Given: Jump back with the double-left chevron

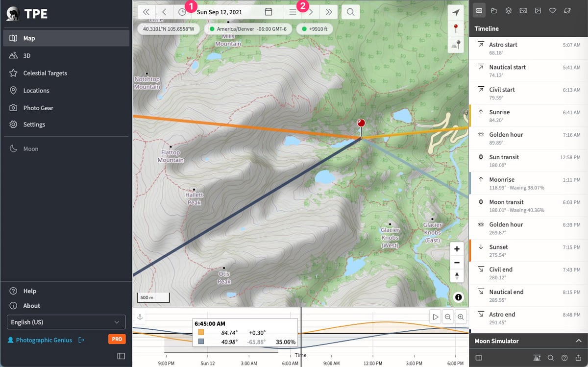Looking at the screenshot, I should (x=146, y=12).
